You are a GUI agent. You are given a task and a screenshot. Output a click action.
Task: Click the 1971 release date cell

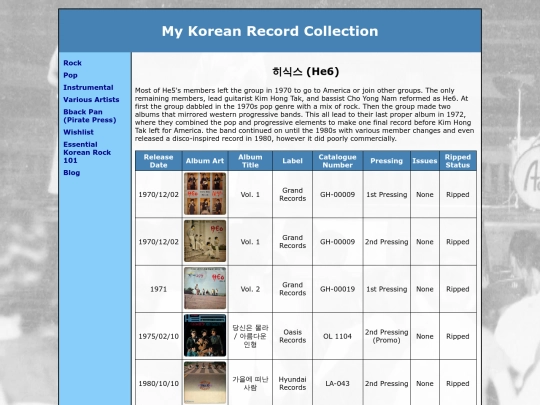158,289
